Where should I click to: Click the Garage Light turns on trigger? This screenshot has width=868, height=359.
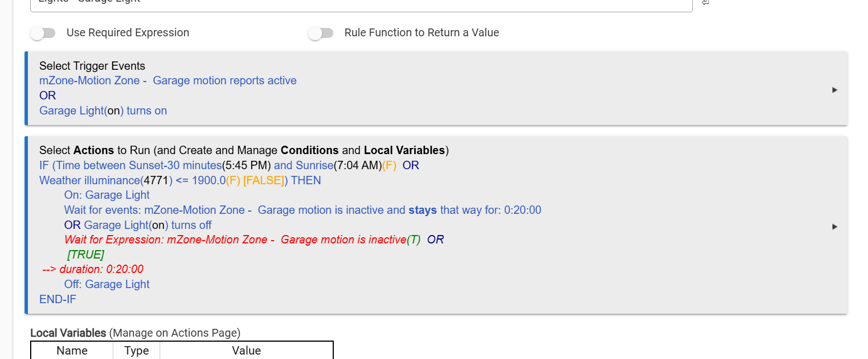pyautogui.click(x=103, y=111)
